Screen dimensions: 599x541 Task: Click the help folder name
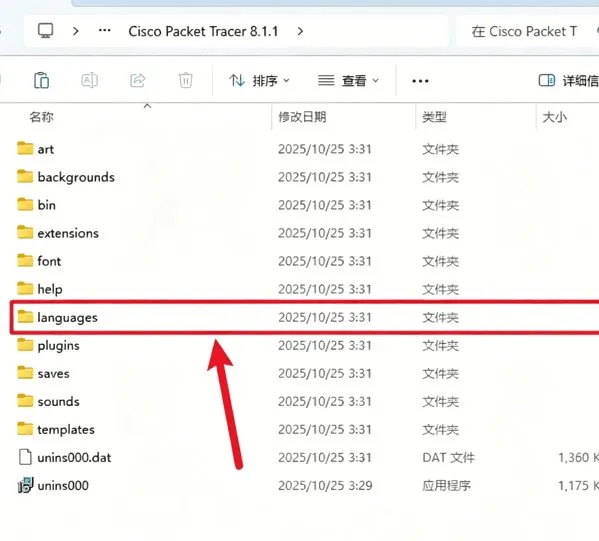click(50, 290)
